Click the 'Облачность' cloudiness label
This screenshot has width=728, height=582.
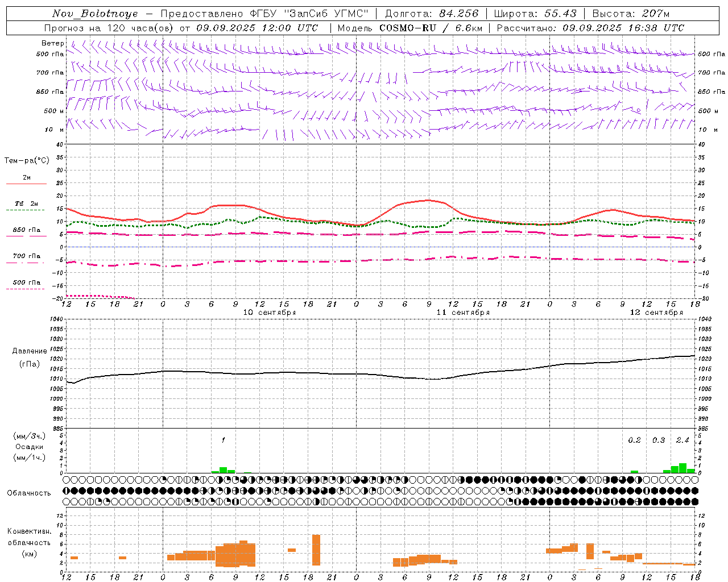point(29,493)
